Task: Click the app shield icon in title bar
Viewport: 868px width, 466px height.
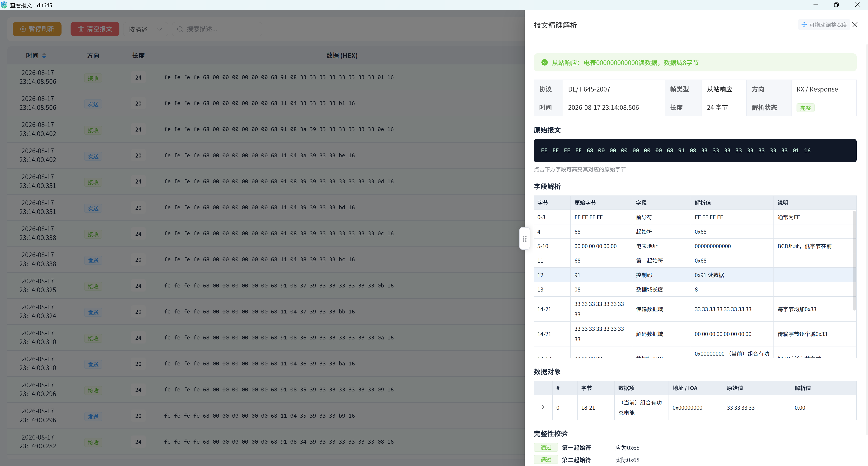Action: 4,5
